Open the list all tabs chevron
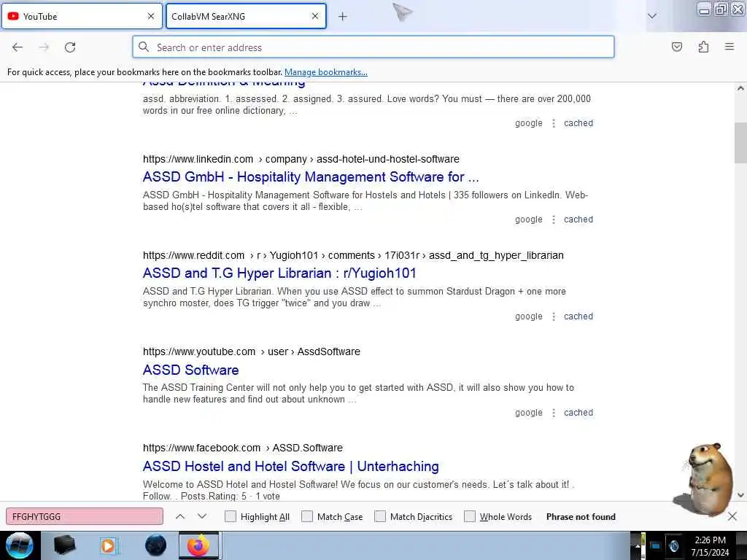 (652, 16)
